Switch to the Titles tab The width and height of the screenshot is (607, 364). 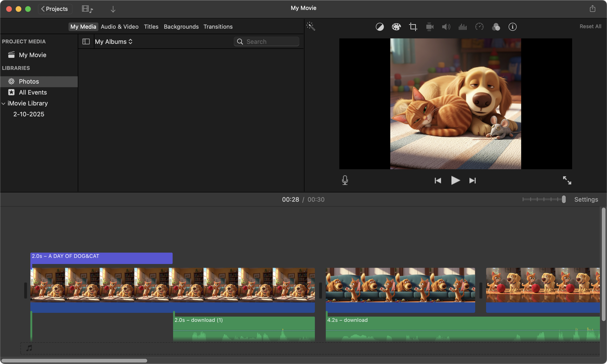pos(151,27)
